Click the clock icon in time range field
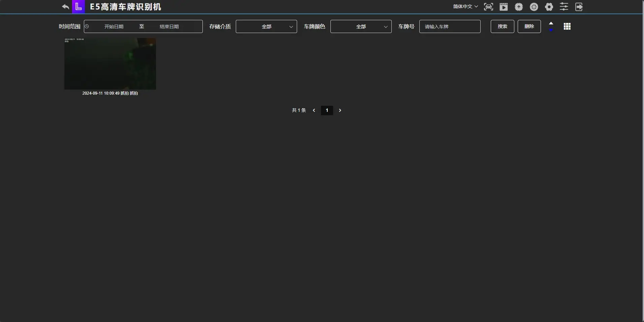Image resolution: width=644 pixels, height=322 pixels. tap(87, 26)
